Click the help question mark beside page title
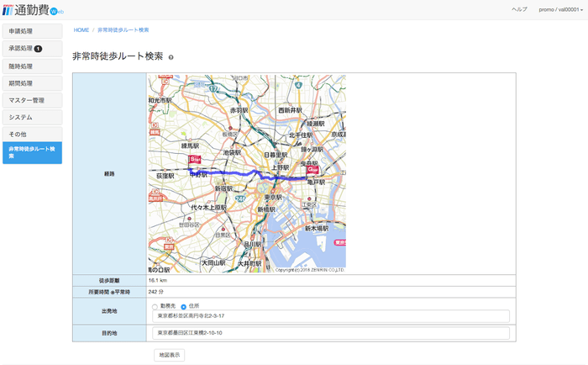 [171, 57]
